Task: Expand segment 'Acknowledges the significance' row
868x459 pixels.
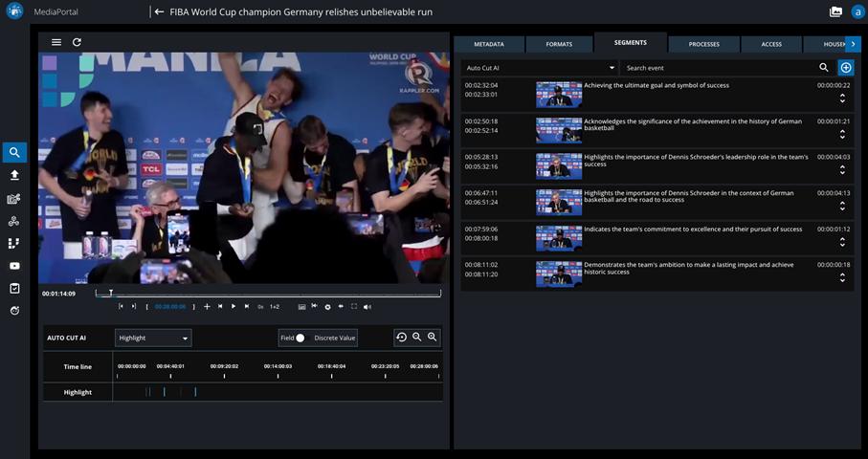Action: pos(842,135)
